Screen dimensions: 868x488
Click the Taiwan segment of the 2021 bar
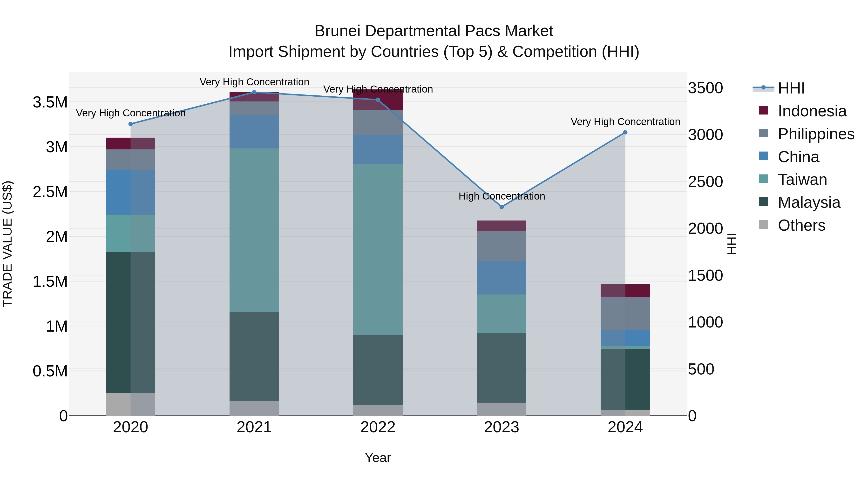click(x=254, y=230)
